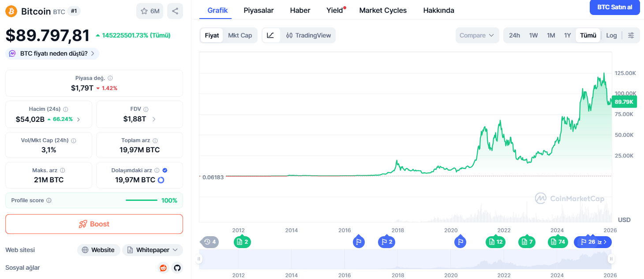Screen dimensions: 644x279
Task: Click the share icon next to Bitcoin
Action: click(175, 11)
